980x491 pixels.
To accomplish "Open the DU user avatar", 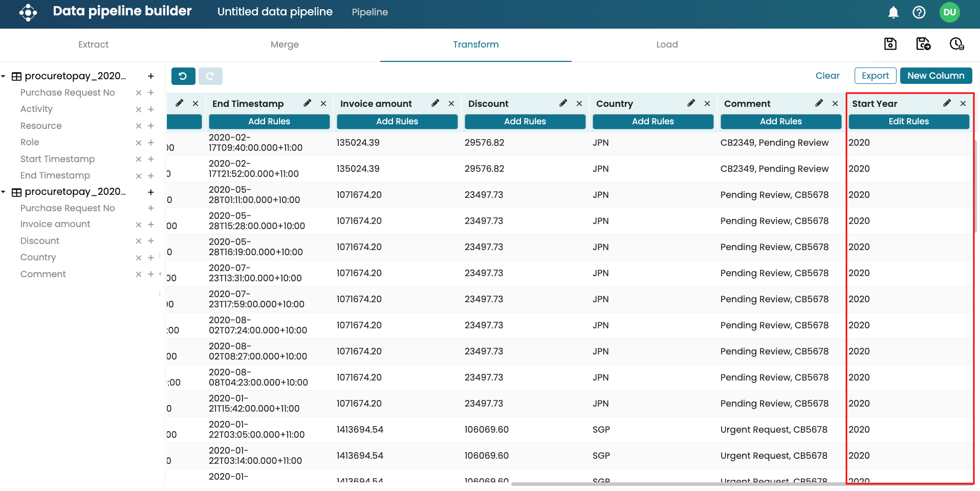I will [x=949, y=12].
